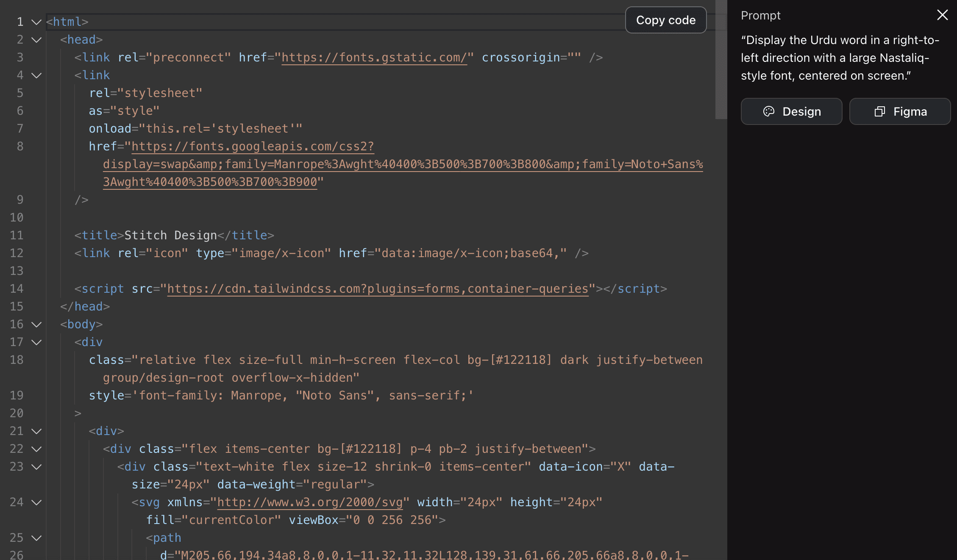
Task: Collapse the div on line 21
Action: pos(36,431)
